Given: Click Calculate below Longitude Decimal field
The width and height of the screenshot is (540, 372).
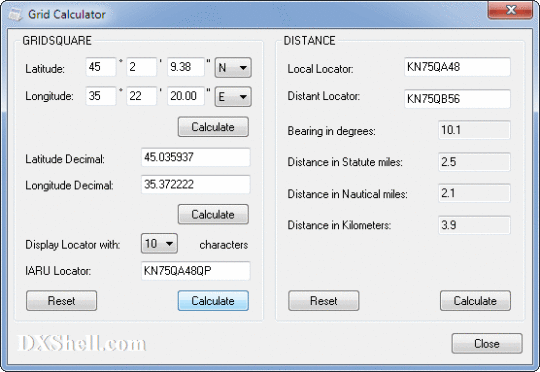Looking at the screenshot, I should tap(213, 215).
